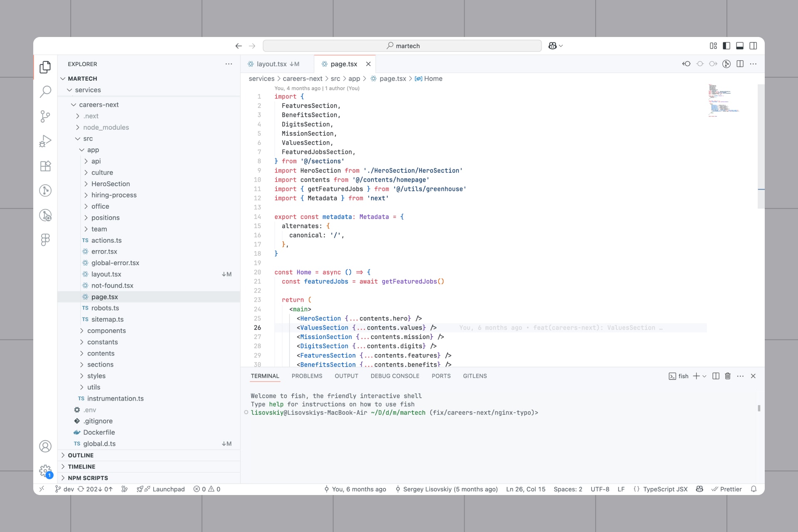Expand the TIMELINE section
Screen dimensions: 798x532
click(149, 467)
